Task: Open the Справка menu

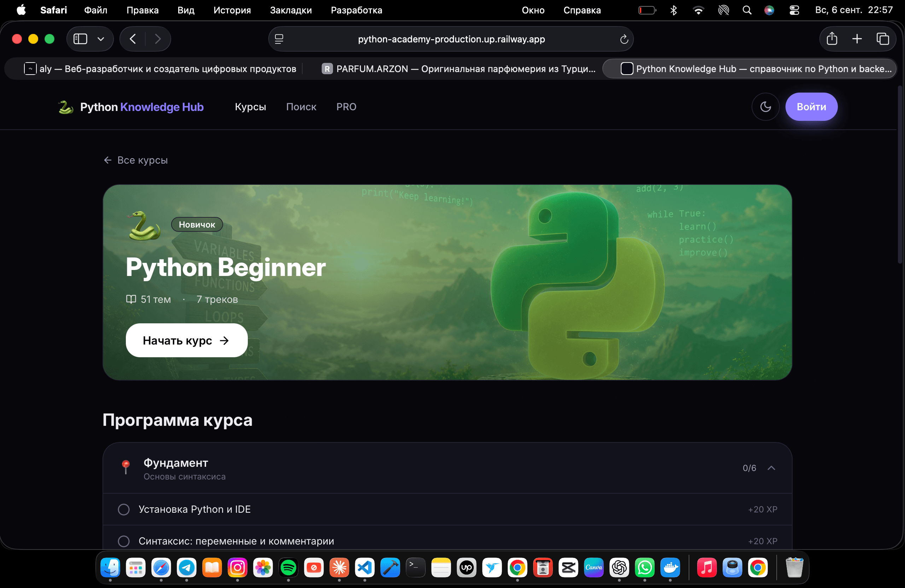Action: click(x=582, y=10)
